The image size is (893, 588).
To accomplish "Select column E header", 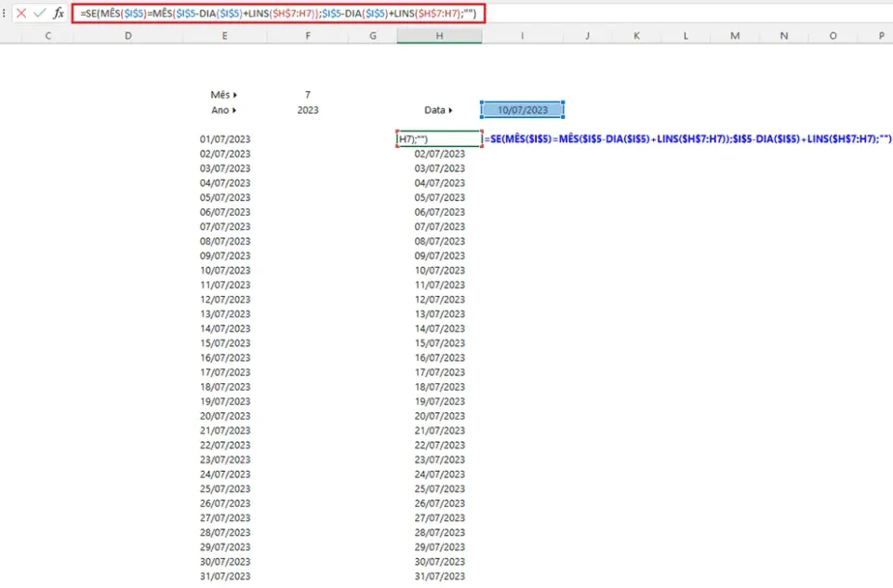I will coord(225,36).
